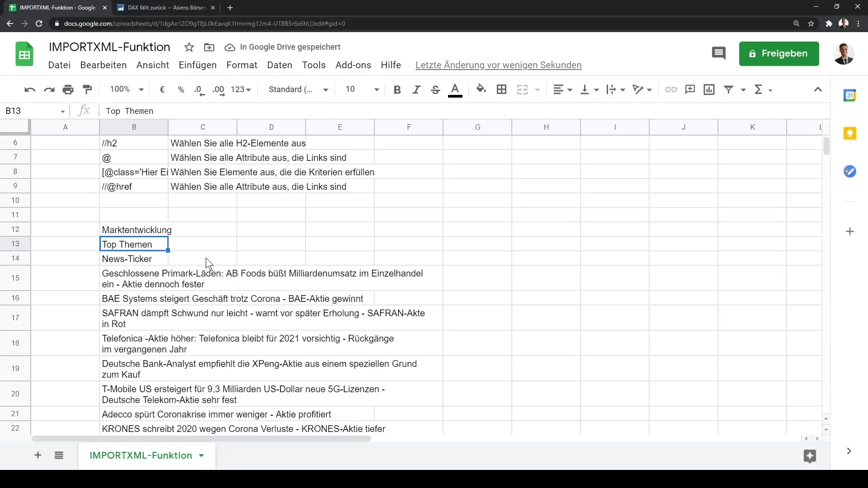Click the Explore button at bottom right
The width and height of the screenshot is (868, 488).
tap(810, 456)
